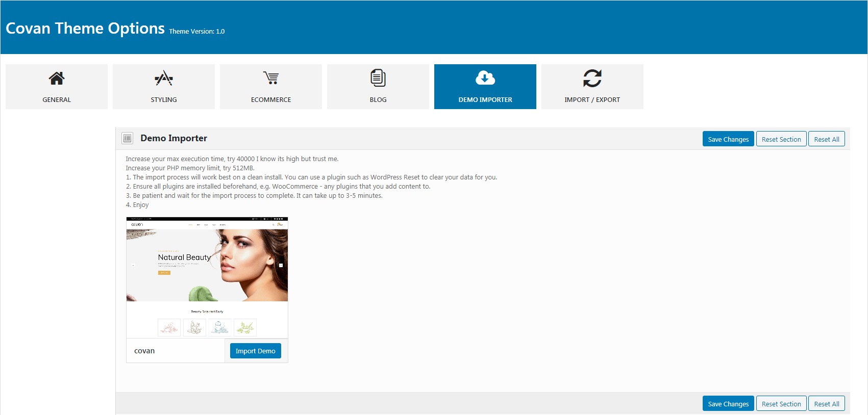Click the Import / Export refresh arrows icon
The image size is (868, 415).
(x=592, y=78)
